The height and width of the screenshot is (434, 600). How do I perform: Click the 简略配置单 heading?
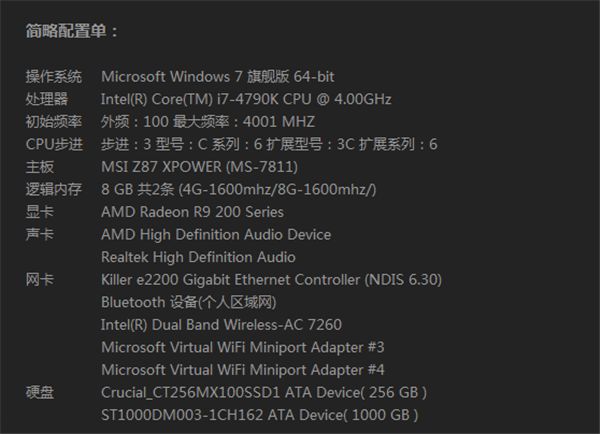coord(71,31)
